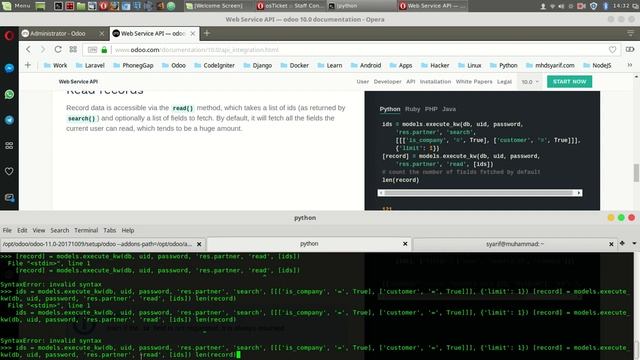Open the Python bookmarks folder

coord(503,65)
